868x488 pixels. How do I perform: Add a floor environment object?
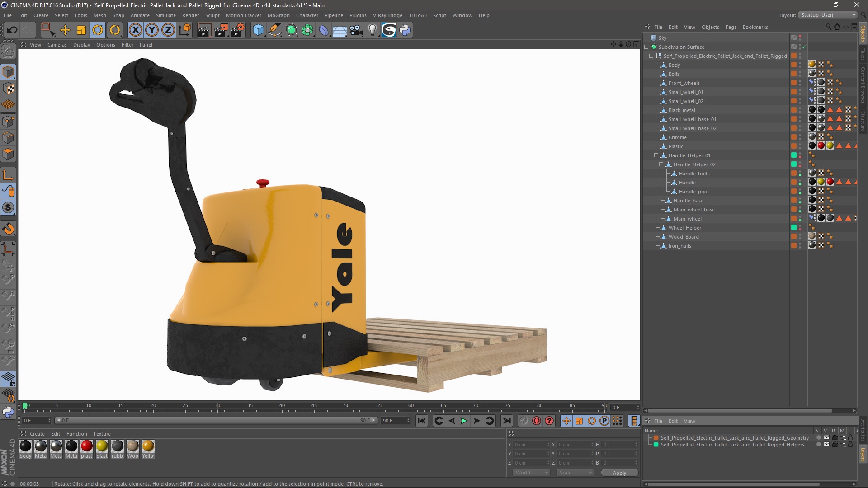[x=340, y=30]
